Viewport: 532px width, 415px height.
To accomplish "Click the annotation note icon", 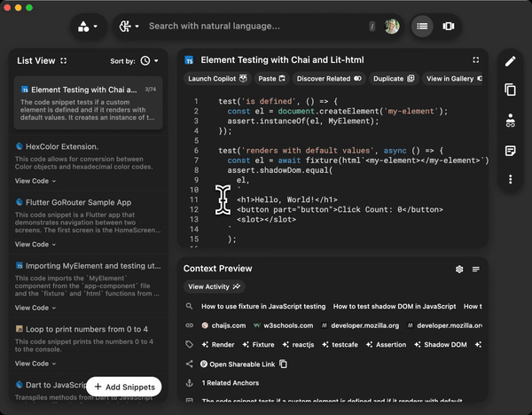I will pos(510,151).
